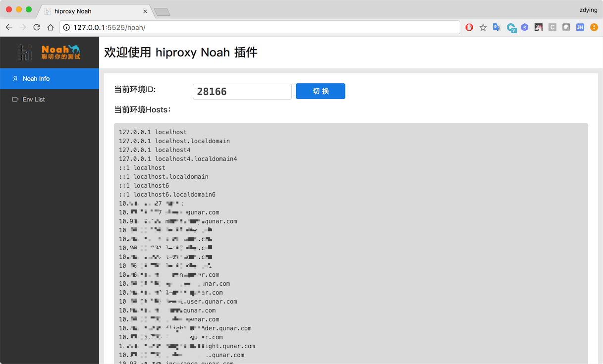Image resolution: width=603 pixels, height=364 pixels.
Task: Open the Noah Info sidebar item
Action: point(50,79)
